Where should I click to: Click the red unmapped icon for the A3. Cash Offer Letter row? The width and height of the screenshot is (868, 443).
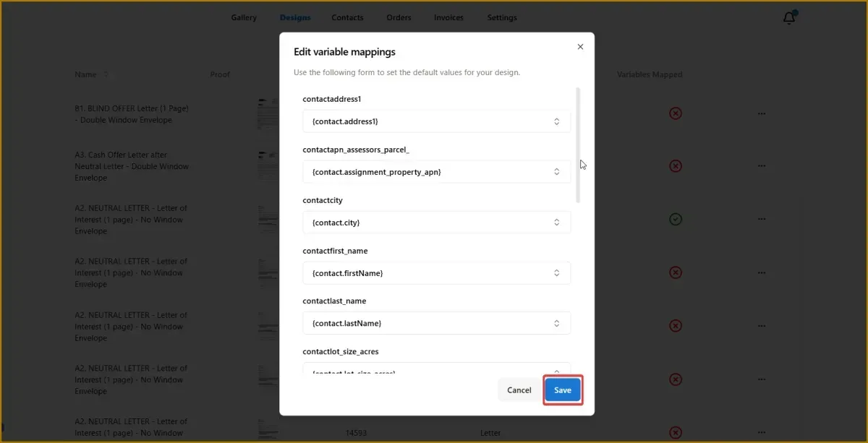click(676, 166)
